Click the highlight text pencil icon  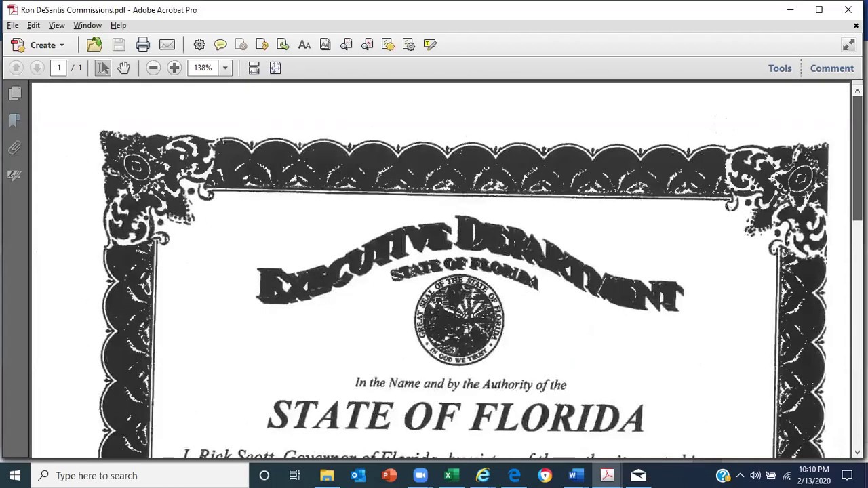(x=430, y=45)
